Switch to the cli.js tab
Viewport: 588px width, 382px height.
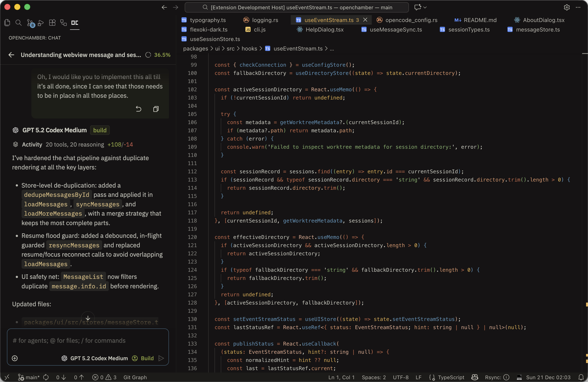256,30
